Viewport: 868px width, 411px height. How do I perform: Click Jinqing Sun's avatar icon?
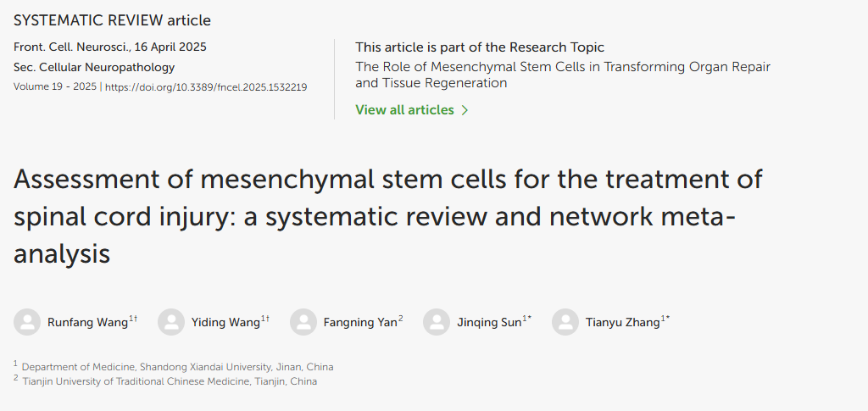click(x=437, y=322)
